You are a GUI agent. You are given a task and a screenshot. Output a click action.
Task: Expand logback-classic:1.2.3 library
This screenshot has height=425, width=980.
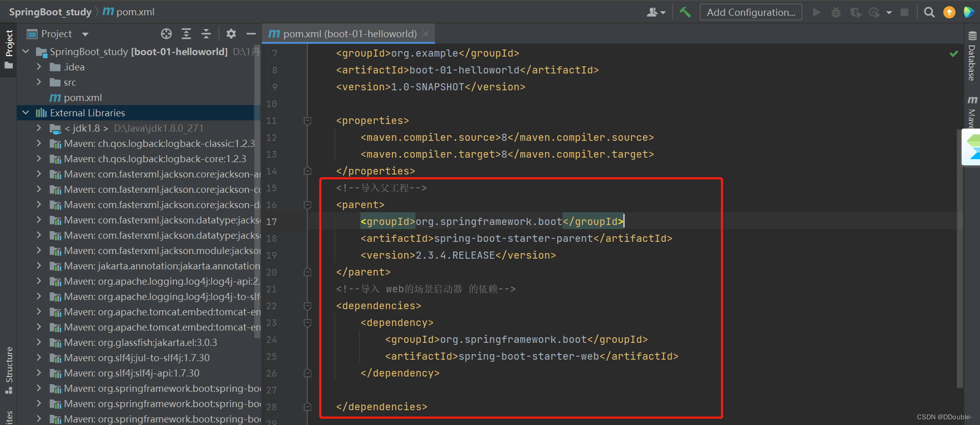click(39, 143)
